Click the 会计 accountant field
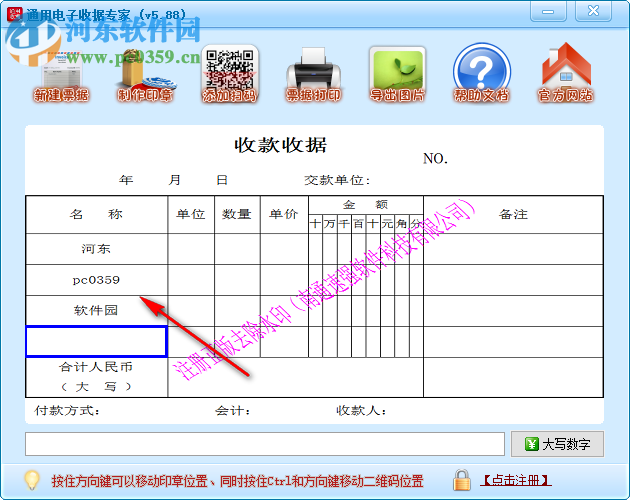This screenshot has width=630, height=500. click(x=233, y=410)
